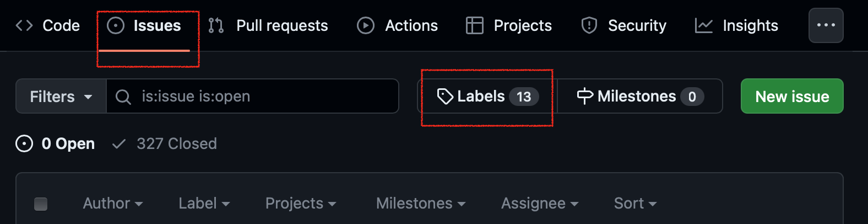Click the Code angle brackets icon

[24, 25]
